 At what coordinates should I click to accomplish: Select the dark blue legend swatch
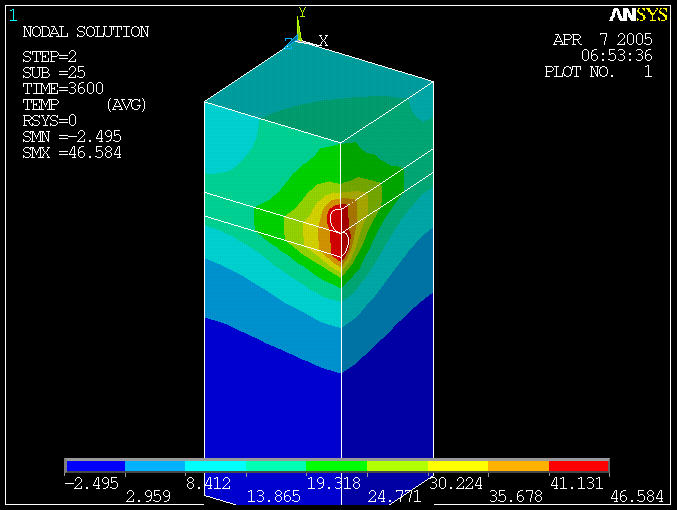[96, 466]
